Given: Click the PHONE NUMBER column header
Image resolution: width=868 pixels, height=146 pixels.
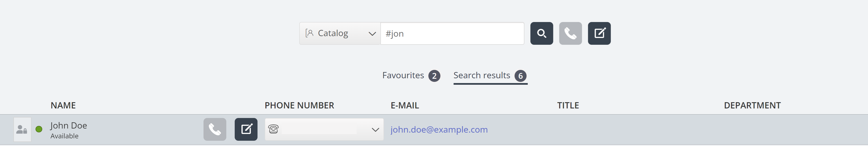Looking at the screenshot, I should coord(299,106).
